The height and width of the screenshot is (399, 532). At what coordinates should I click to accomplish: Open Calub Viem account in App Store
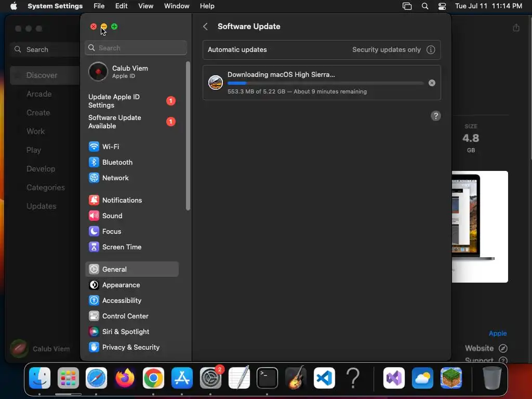(40, 349)
